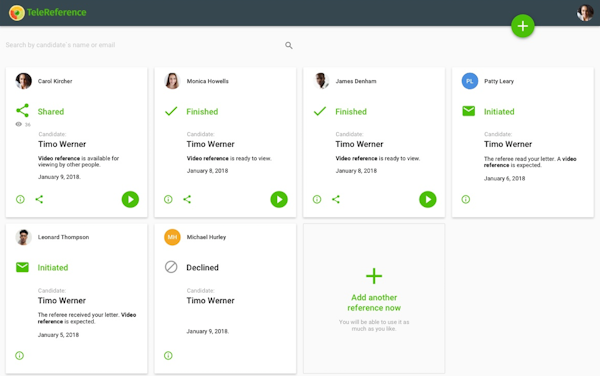
Task: Open info icon on Michael Hurley card
Action: (168, 356)
